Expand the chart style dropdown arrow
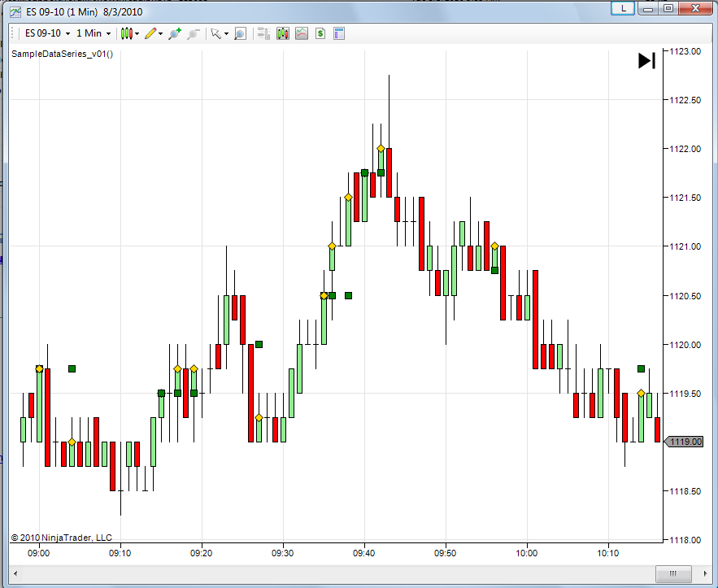Viewport: 718px width, 588px height. click(137, 34)
